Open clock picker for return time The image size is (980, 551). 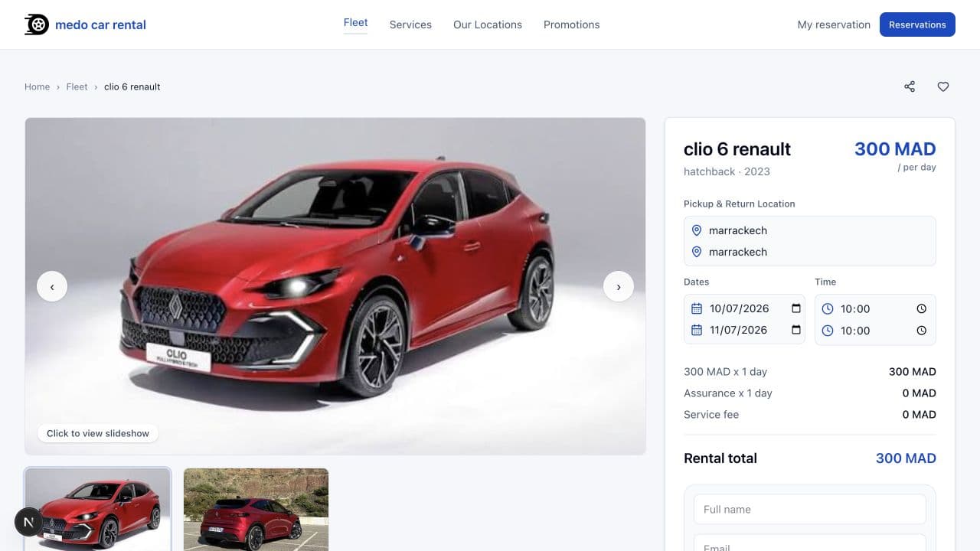point(921,331)
